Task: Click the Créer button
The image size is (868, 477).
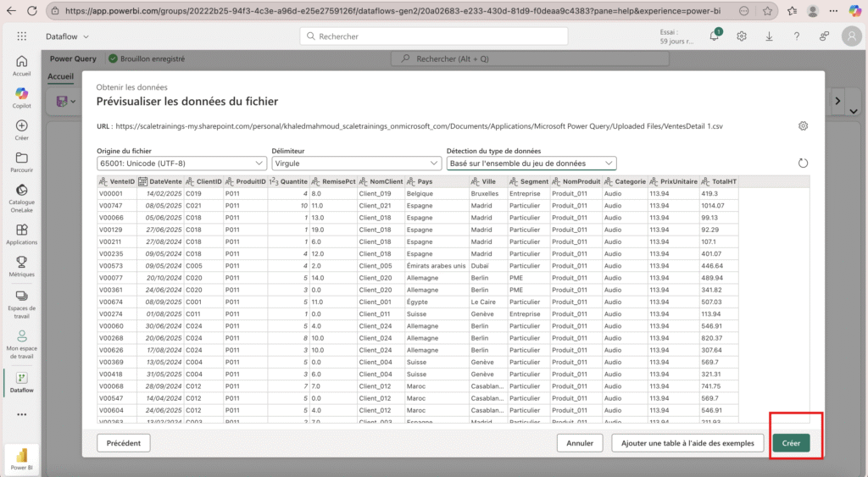Action: click(791, 442)
